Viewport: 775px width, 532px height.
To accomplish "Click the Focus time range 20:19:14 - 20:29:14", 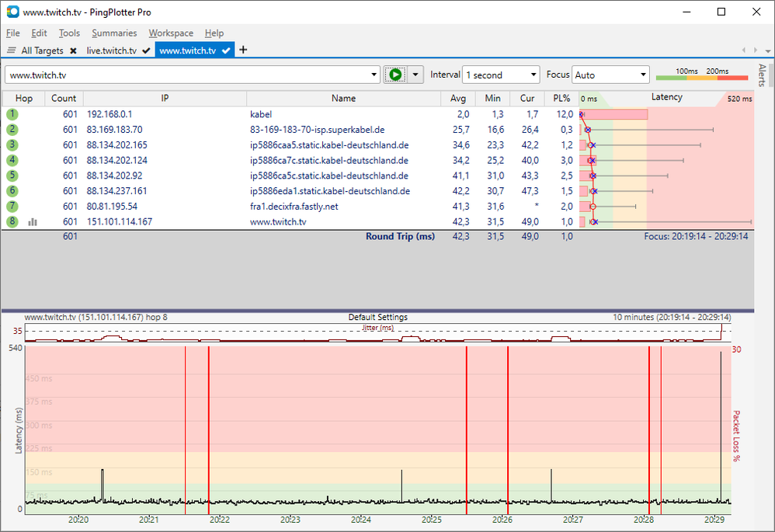I will click(x=696, y=236).
